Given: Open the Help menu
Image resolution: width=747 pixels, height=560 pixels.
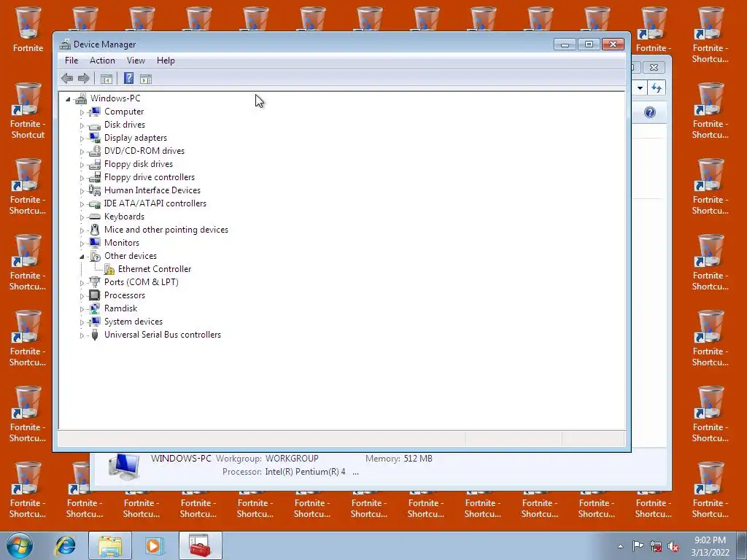Looking at the screenshot, I should (x=166, y=61).
